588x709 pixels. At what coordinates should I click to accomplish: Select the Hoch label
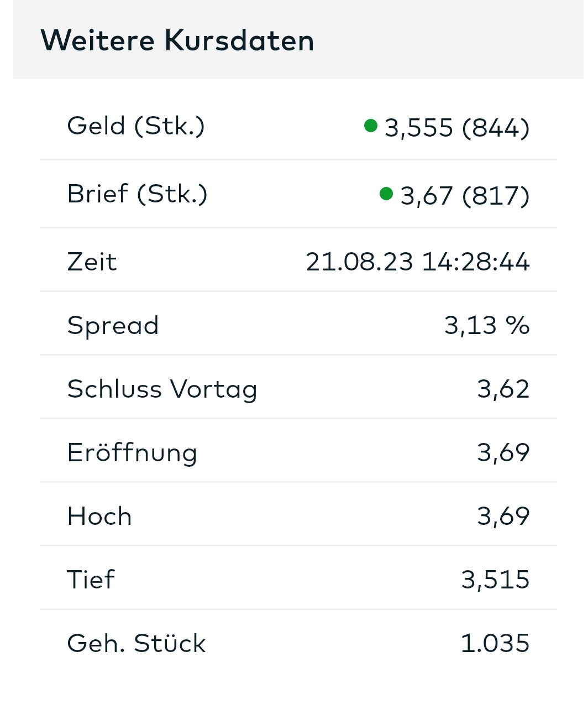click(99, 516)
